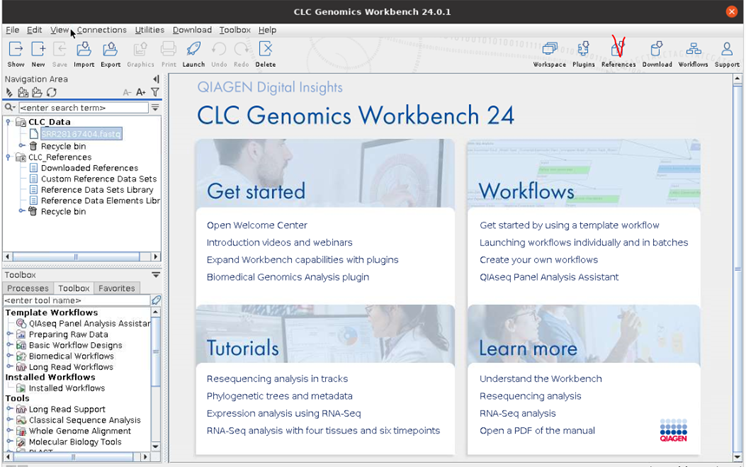
Task: Click Create your own workflows link
Action: tap(539, 260)
